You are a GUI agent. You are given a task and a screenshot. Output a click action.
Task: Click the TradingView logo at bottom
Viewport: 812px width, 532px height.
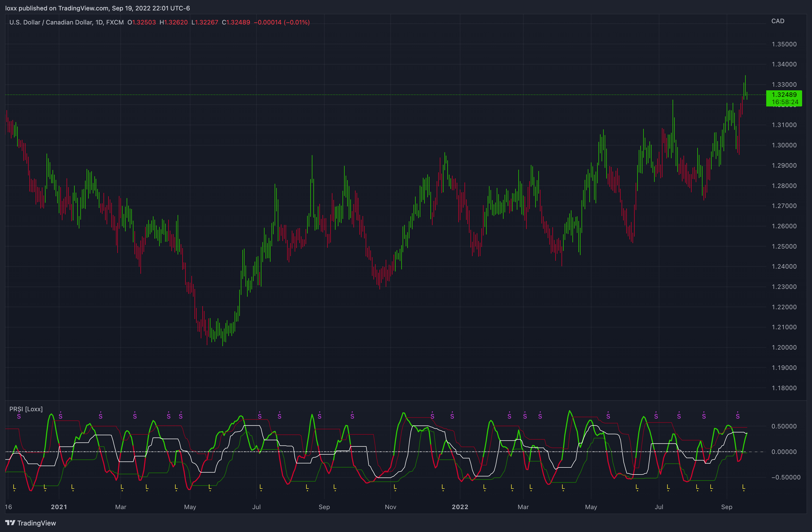coord(30,523)
